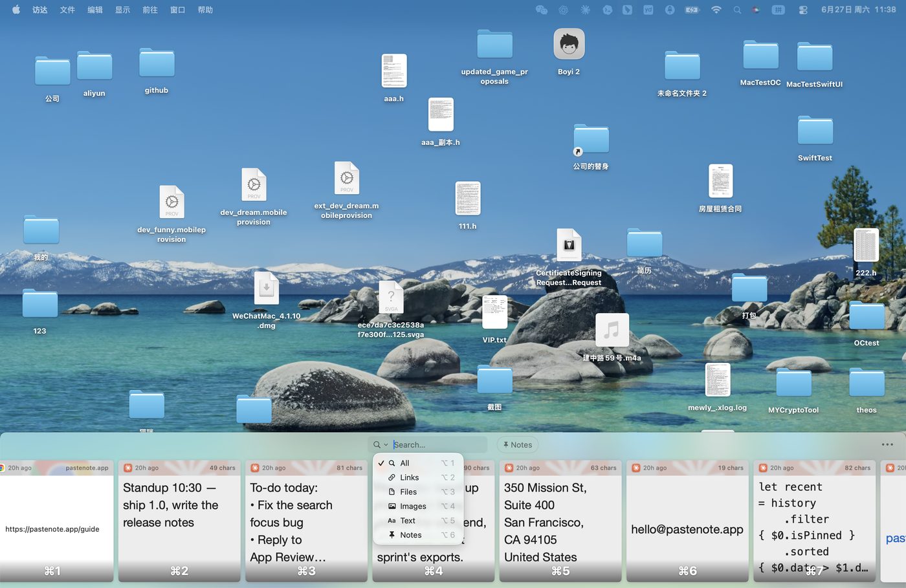Viewport: 906px width, 588px height.
Task: Select the 公司 folder on desktop
Action: 52,71
